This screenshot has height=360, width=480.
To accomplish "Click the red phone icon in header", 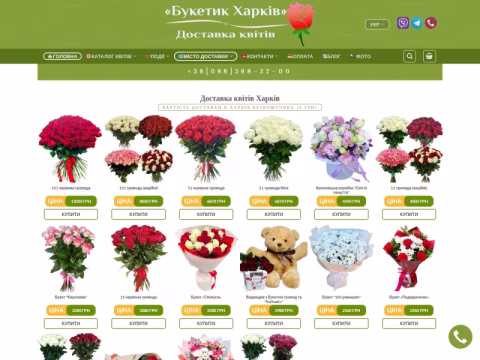I will point(431,23).
